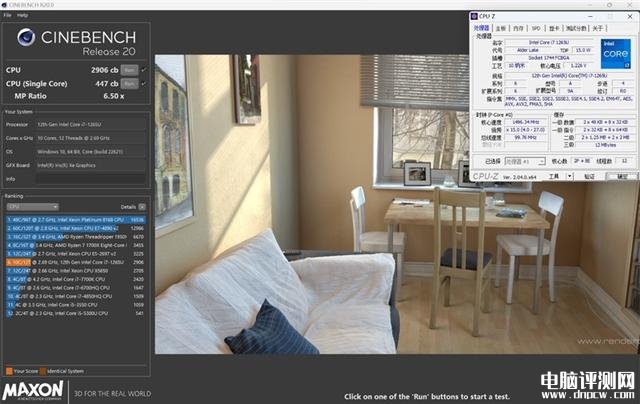The height and width of the screenshot is (404, 640).
Task: Open the Ranking CPU dropdown
Action: 32,207
